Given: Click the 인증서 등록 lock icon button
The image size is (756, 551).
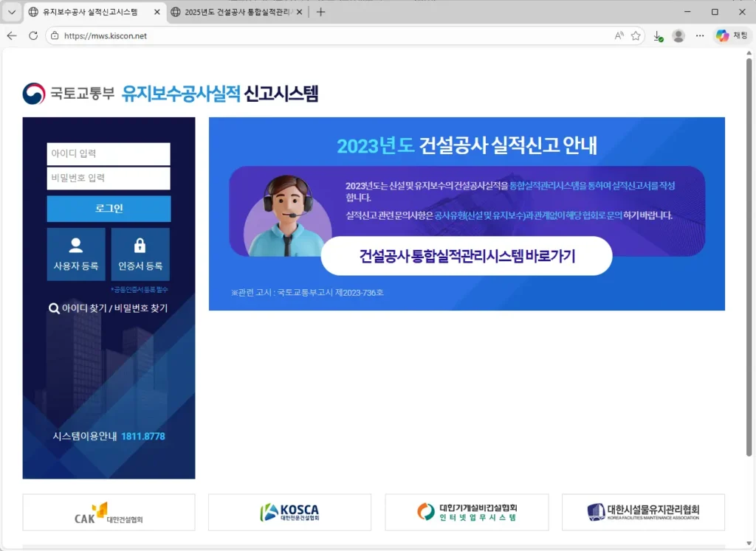Looking at the screenshot, I should point(140,254).
